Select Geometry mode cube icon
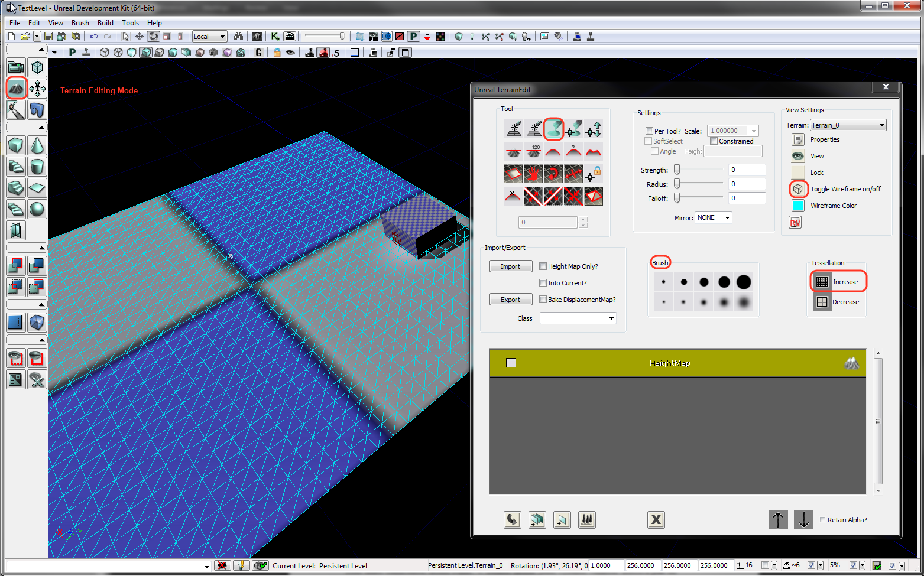 click(37, 67)
